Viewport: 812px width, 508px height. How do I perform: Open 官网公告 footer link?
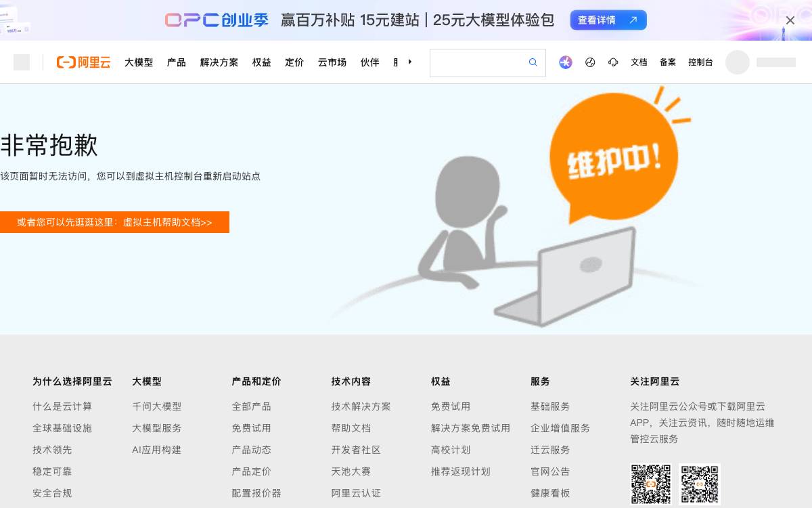pos(550,471)
